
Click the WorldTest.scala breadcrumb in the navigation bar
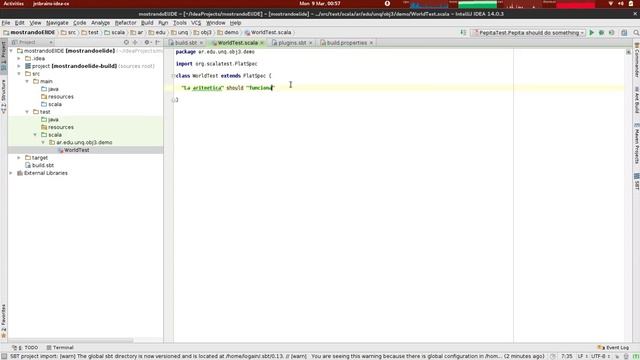click(x=267, y=32)
